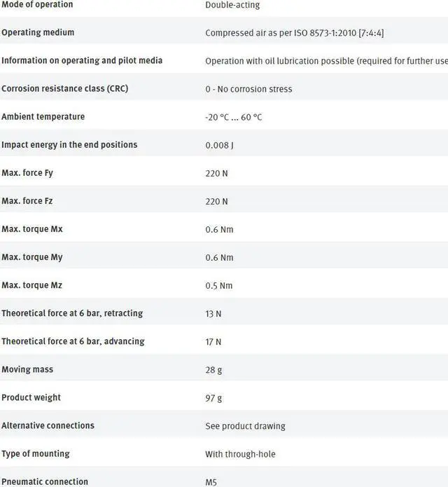448x487 pixels.
Task: Click the '0.008 J' impact energy value
Action: 220,145
